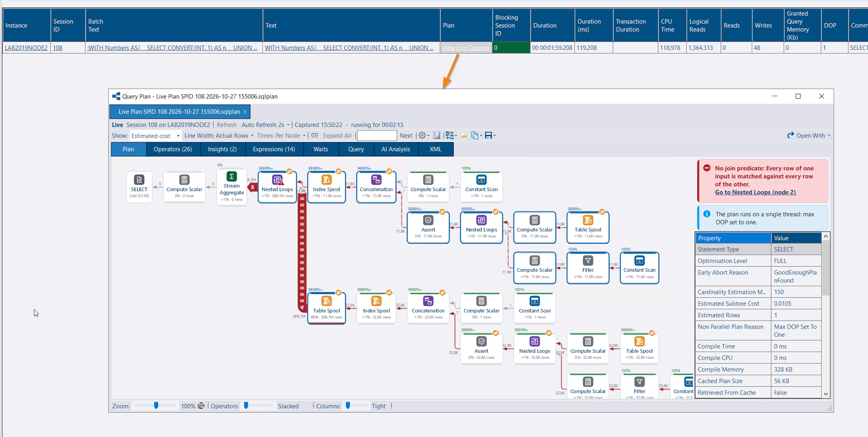Click the properties panel scroll down arrow
Screen dimensions: 868x437
[x=826, y=394]
